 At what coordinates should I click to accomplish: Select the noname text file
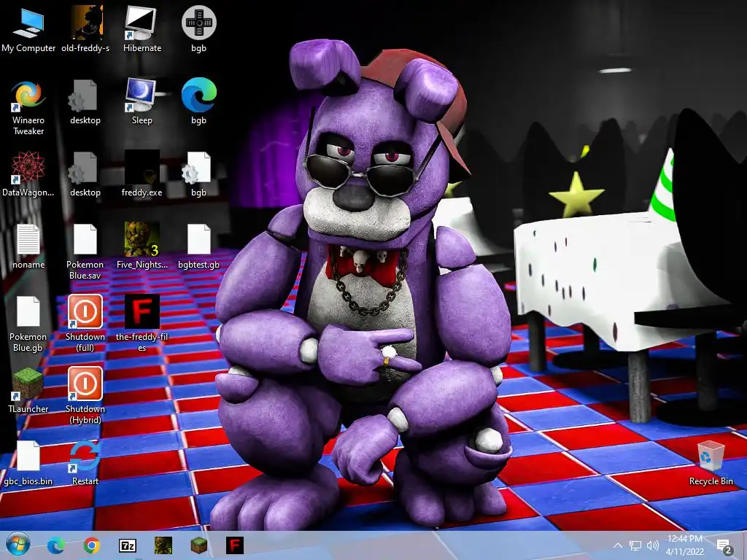(x=28, y=246)
